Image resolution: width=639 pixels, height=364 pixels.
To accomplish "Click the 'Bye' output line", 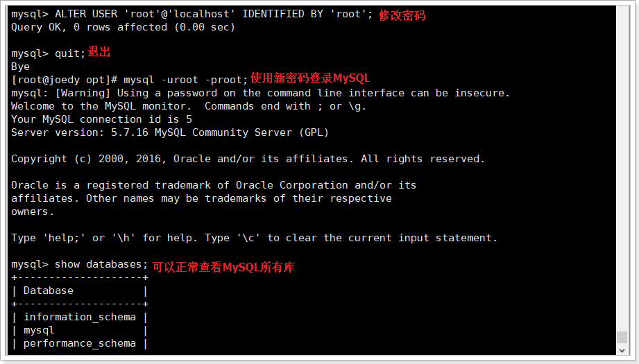I will pyautogui.click(x=20, y=67).
